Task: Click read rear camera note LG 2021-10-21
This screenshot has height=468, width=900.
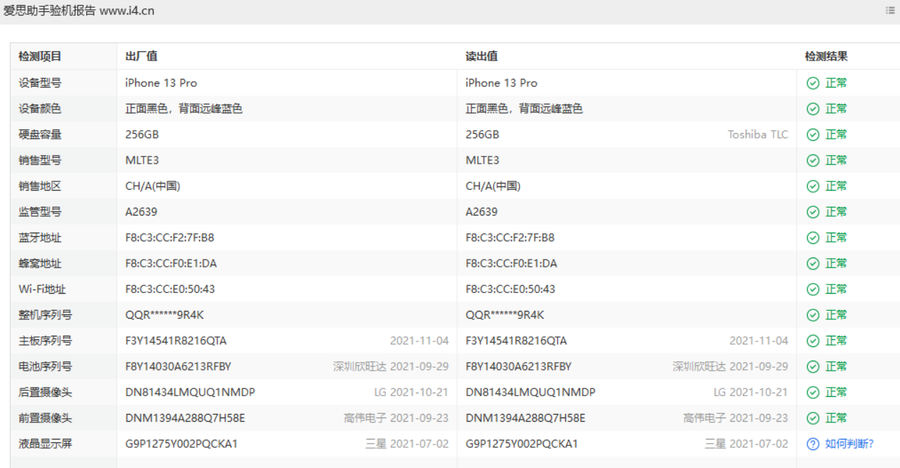Action: [x=751, y=392]
